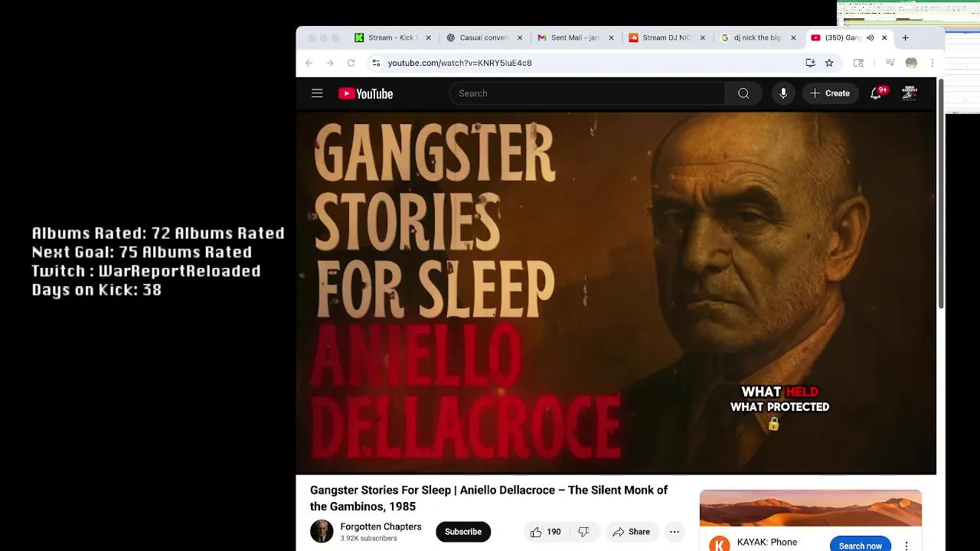Screen dimensions: 980x551
Task: Close the (350) Gang YouTube tab
Action: point(884,37)
